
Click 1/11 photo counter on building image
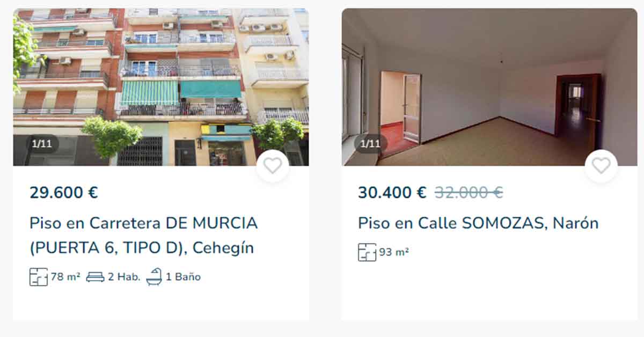pyautogui.click(x=41, y=144)
